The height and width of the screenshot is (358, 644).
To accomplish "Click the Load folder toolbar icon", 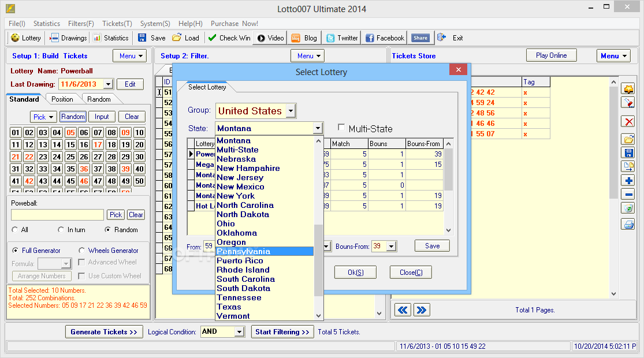I will (x=177, y=38).
